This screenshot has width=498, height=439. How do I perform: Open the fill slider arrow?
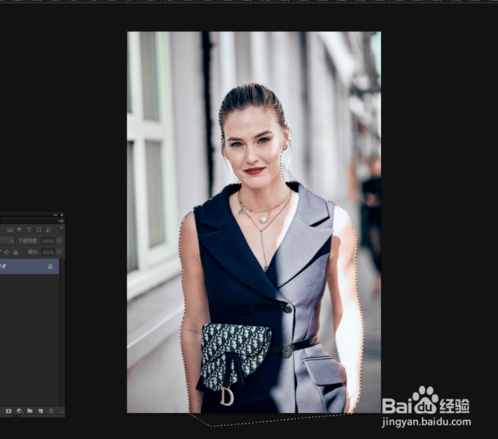click(x=59, y=252)
